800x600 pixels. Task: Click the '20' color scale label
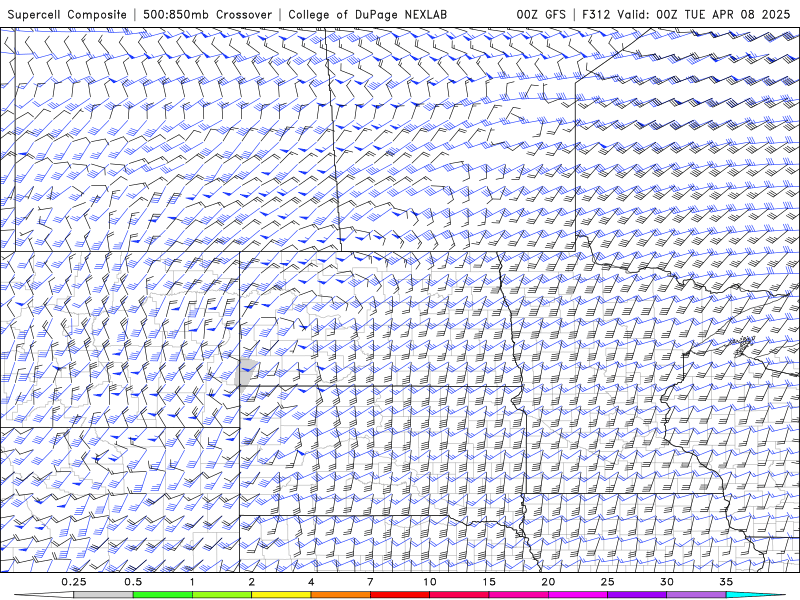548,582
